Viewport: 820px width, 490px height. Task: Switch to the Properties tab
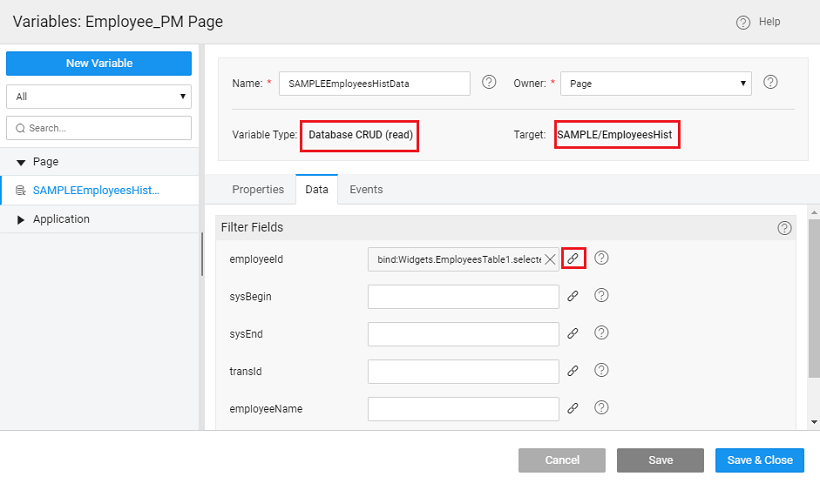coord(258,189)
